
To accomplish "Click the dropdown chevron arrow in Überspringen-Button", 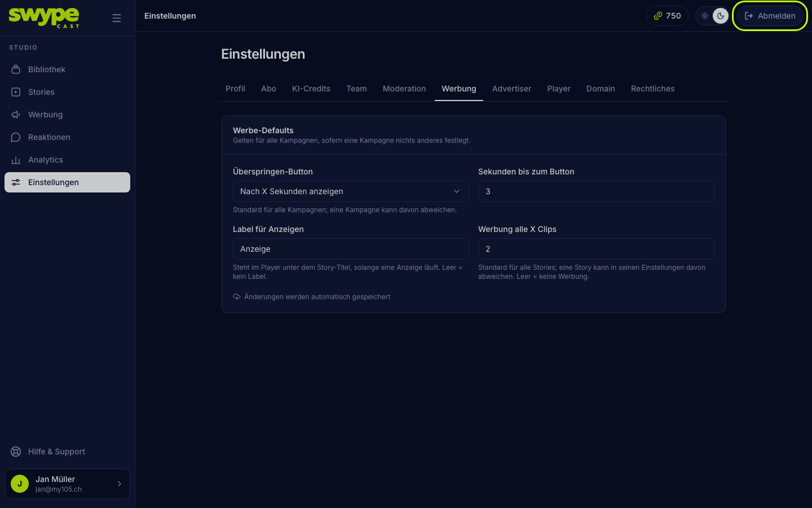I will pyautogui.click(x=457, y=191).
